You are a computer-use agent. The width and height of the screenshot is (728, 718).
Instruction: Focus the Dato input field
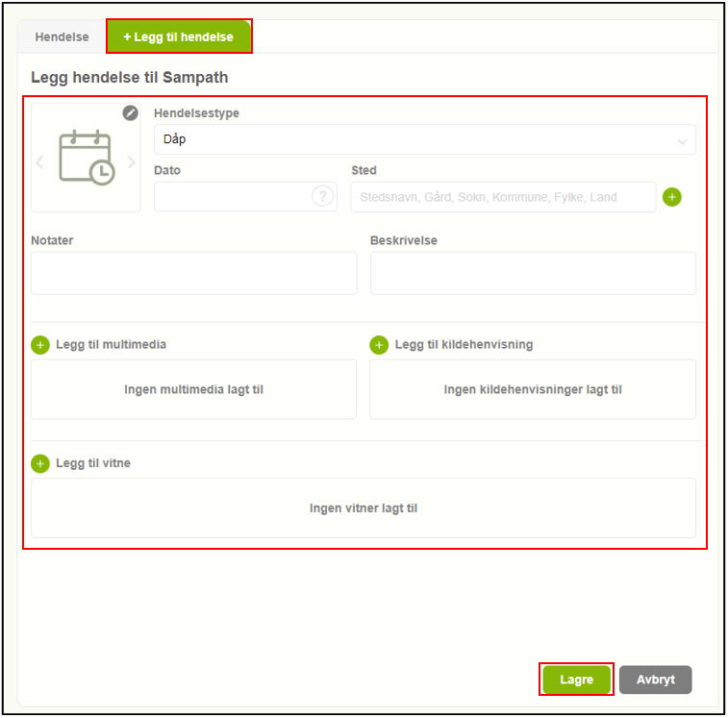(231, 197)
